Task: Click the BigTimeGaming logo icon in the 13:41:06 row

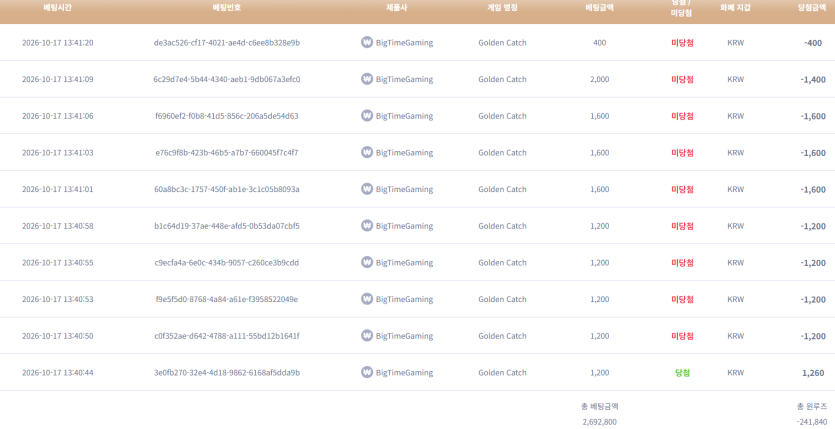Action: [367, 116]
